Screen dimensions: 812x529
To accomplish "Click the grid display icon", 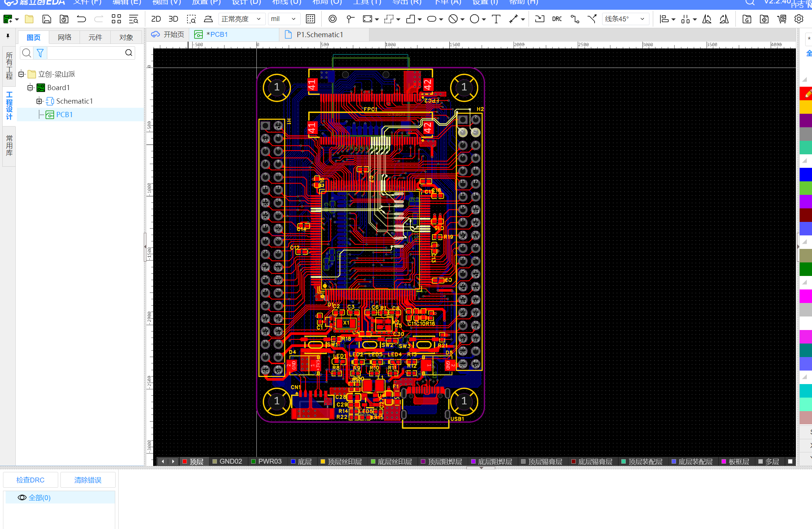I will [310, 19].
